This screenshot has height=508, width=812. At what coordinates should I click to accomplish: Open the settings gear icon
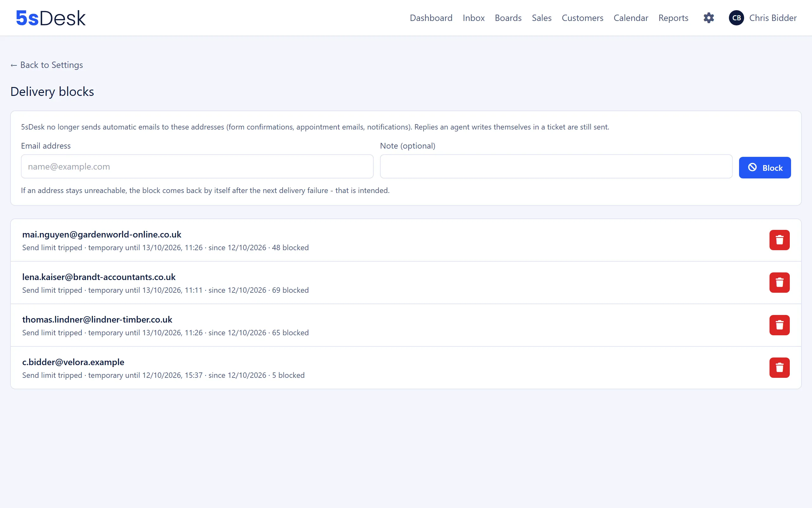click(709, 18)
